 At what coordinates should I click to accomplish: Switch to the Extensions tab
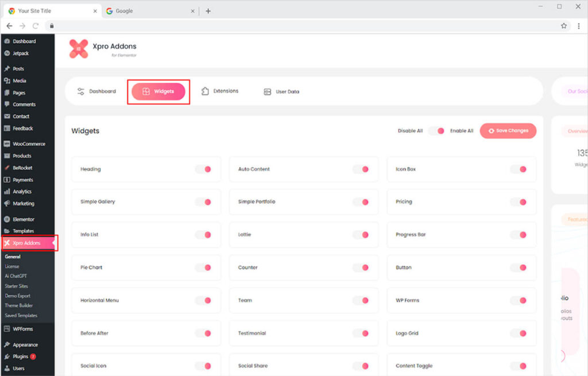[220, 91]
